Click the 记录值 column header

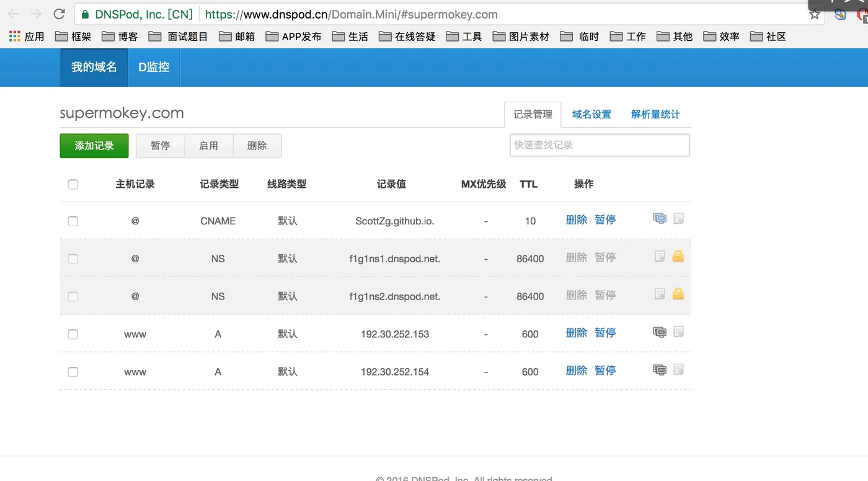point(391,184)
